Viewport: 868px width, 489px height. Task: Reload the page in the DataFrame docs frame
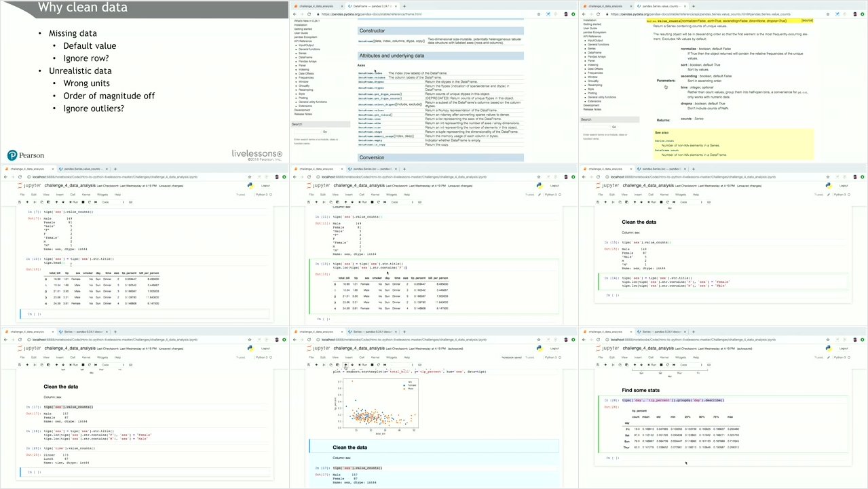coord(309,14)
